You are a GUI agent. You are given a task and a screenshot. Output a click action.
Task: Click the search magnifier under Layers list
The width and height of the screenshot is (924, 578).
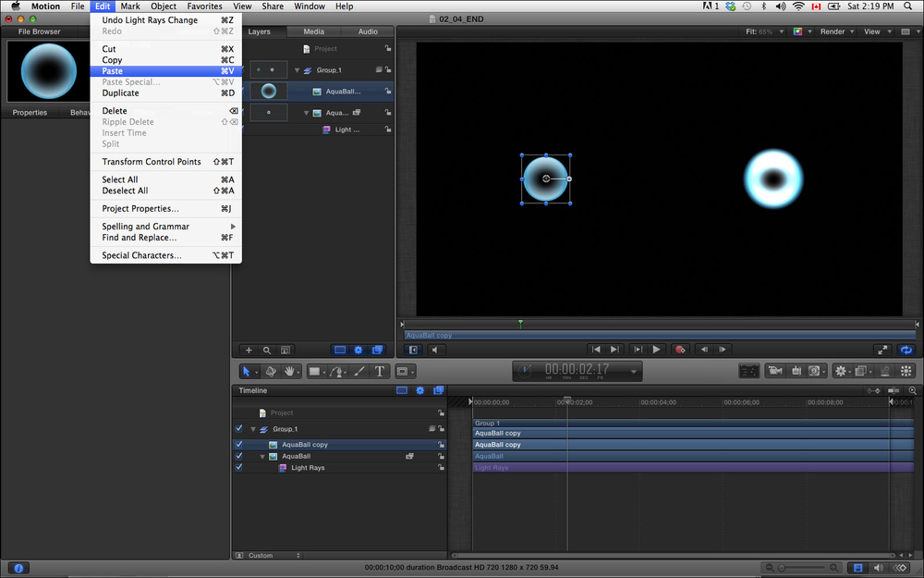click(x=267, y=350)
